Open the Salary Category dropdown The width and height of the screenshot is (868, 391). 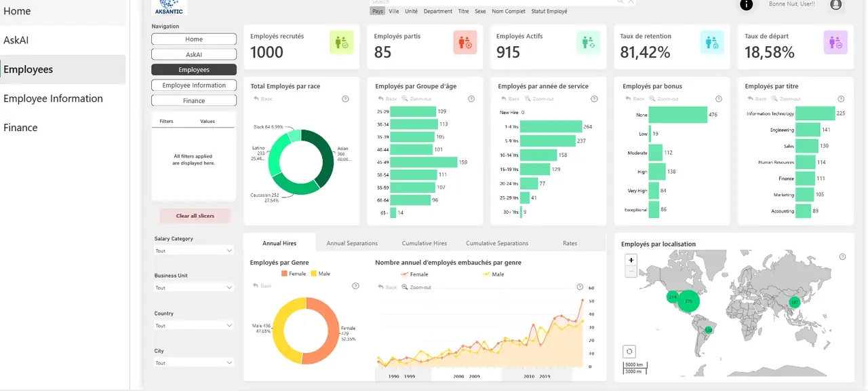point(194,250)
